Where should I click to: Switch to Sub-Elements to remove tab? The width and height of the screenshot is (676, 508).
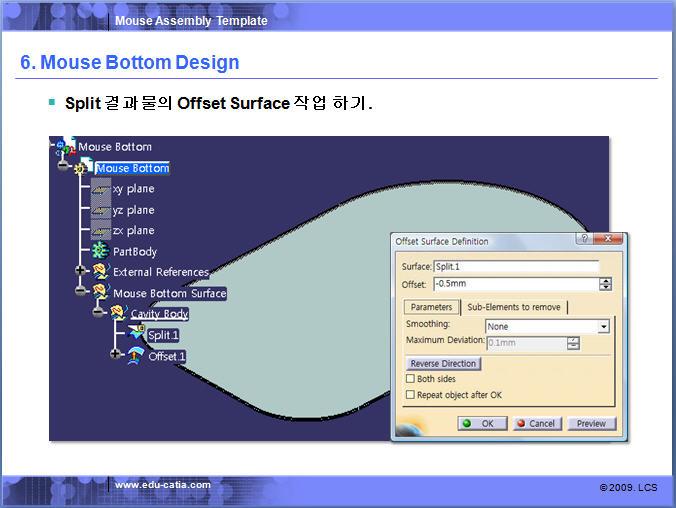point(515,307)
